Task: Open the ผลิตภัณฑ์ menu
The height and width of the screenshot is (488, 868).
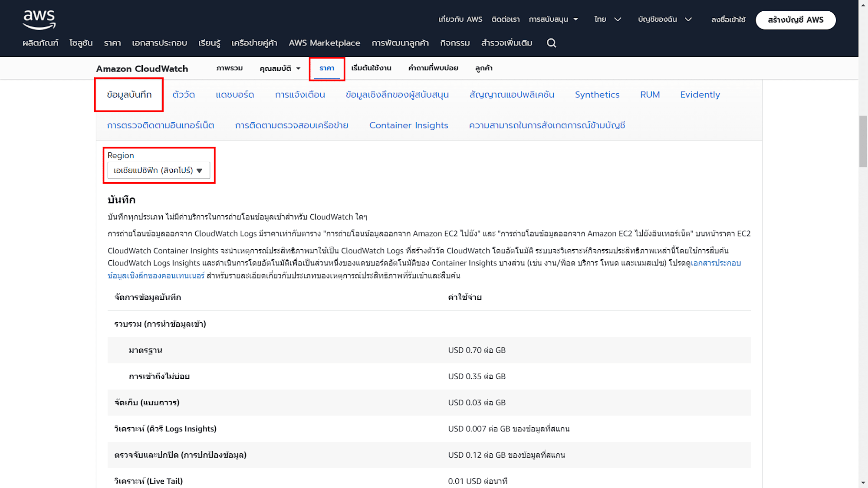Action: pos(40,43)
